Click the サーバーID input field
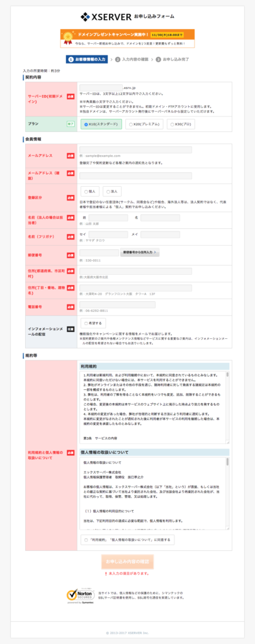The height and width of the screenshot is (644, 255). tap(101, 88)
